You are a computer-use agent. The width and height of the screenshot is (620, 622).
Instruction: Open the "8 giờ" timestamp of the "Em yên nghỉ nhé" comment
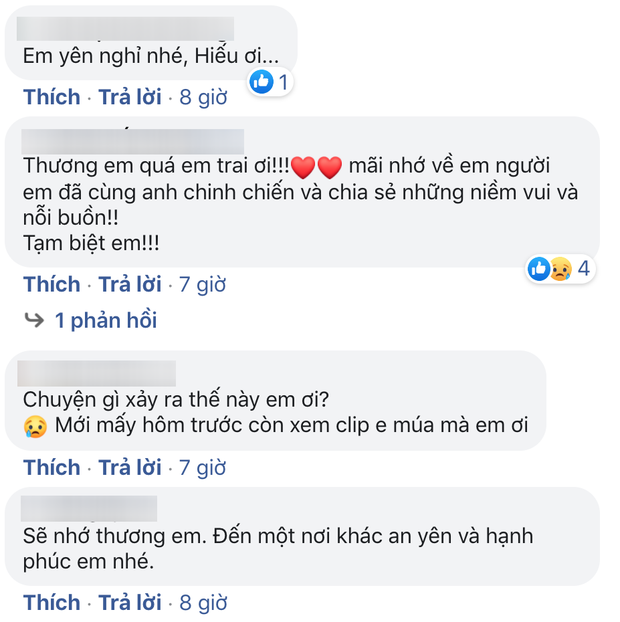click(203, 97)
